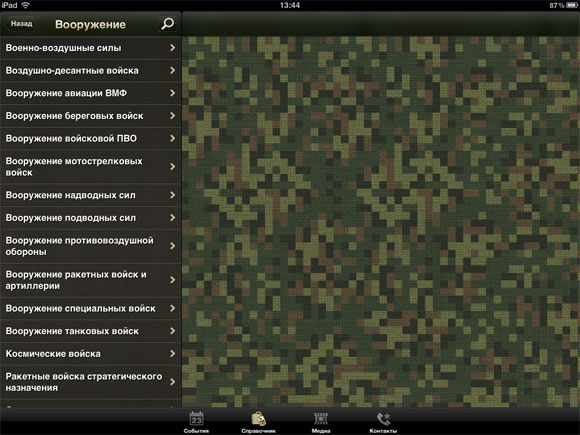Go back with the Назад button
Screen dimensions: 580x435
[x=21, y=24]
